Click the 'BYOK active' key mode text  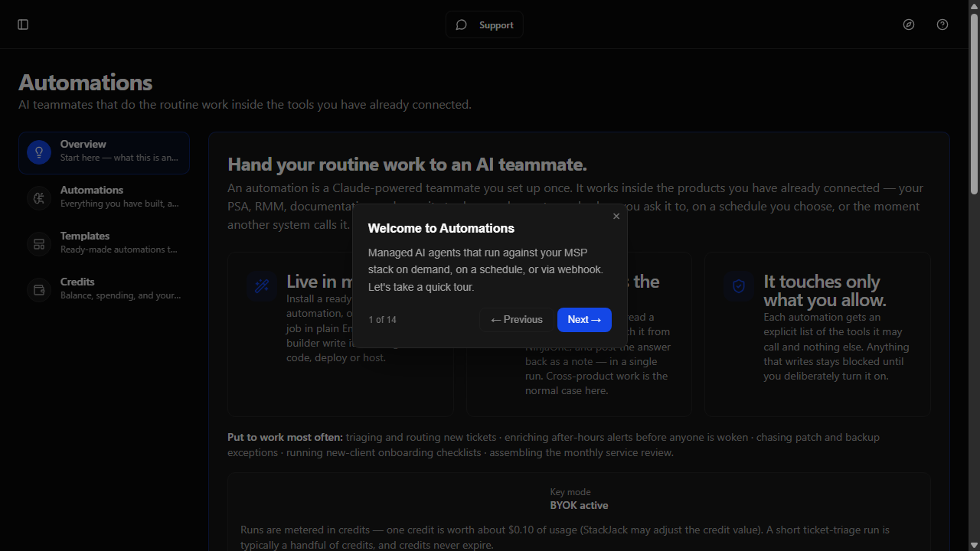pos(579,505)
